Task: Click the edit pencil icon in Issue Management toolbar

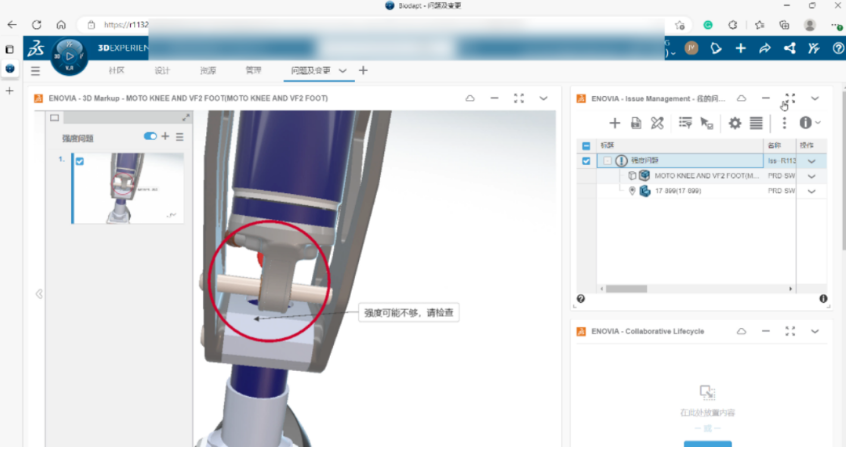Action: point(657,123)
